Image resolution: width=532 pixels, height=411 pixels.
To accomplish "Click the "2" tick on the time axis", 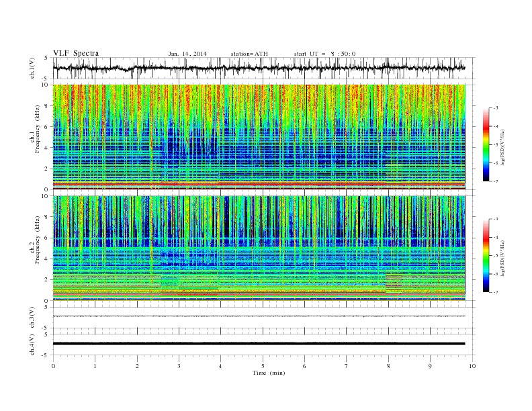I will [x=137, y=366].
